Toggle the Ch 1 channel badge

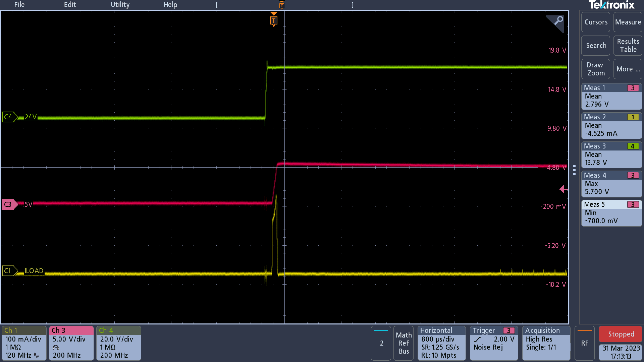click(24, 343)
